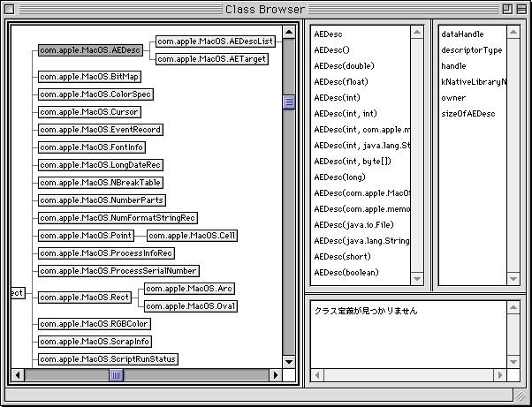
Task: Click the class tree vertical scroll thumb
Action: 288,102
